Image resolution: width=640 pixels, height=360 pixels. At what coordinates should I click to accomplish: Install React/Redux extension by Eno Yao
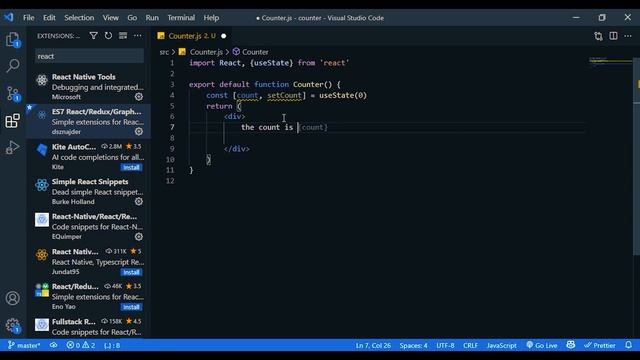tap(131, 307)
